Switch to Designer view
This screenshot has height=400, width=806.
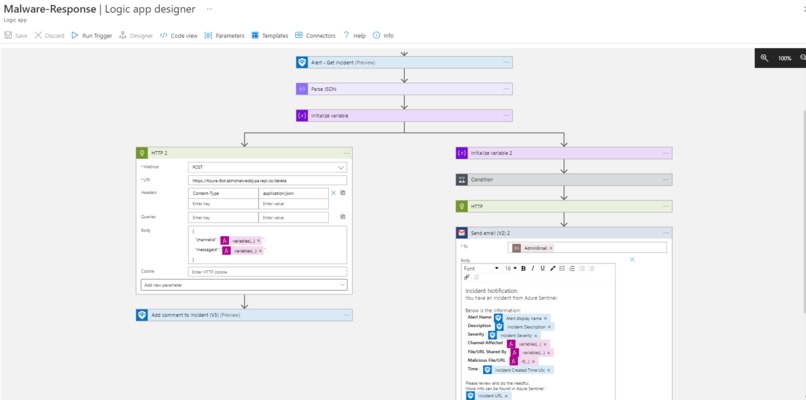pos(136,35)
